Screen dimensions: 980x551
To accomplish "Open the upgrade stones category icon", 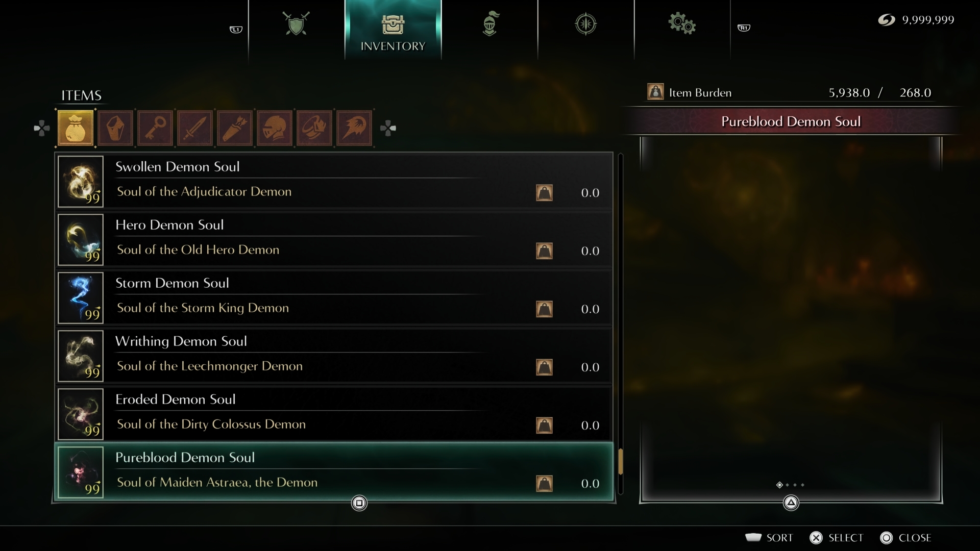I will (115, 128).
